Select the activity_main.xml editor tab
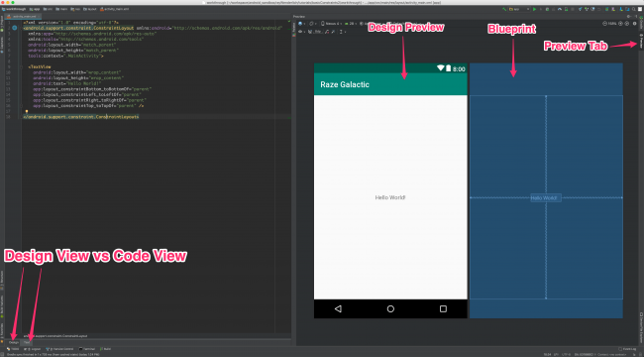Viewport: 644px width, 357px height. 24,17
